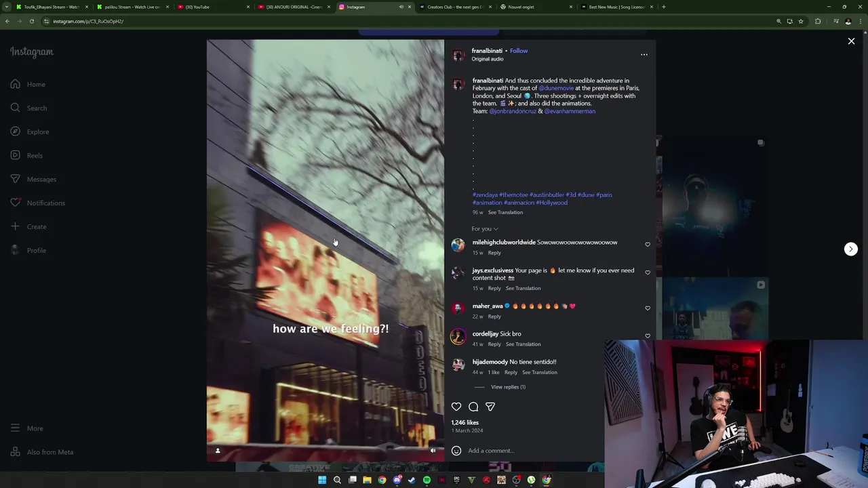This screenshot has width=868, height=488.
Task: Like the post with heart icon
Action: click(456, 407)
